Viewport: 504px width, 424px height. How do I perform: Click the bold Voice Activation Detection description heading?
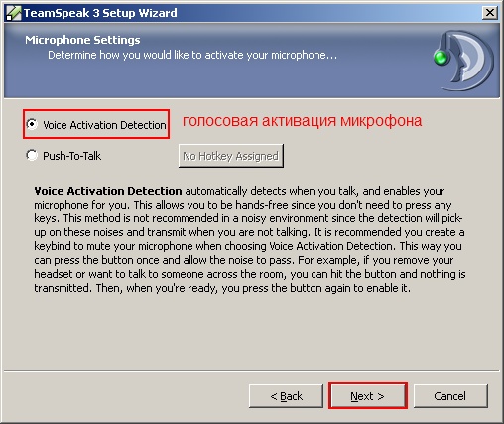pyautogui.click(x=108, y=191)
